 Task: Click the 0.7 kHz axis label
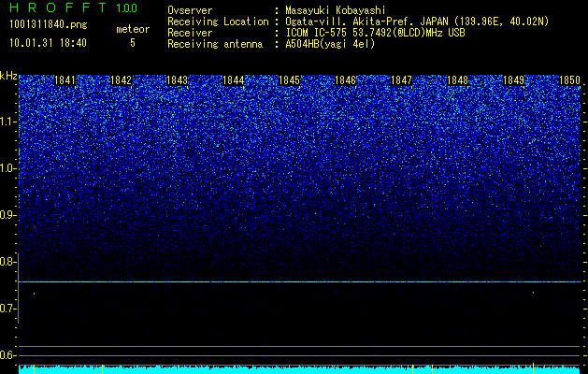point(8,309)
